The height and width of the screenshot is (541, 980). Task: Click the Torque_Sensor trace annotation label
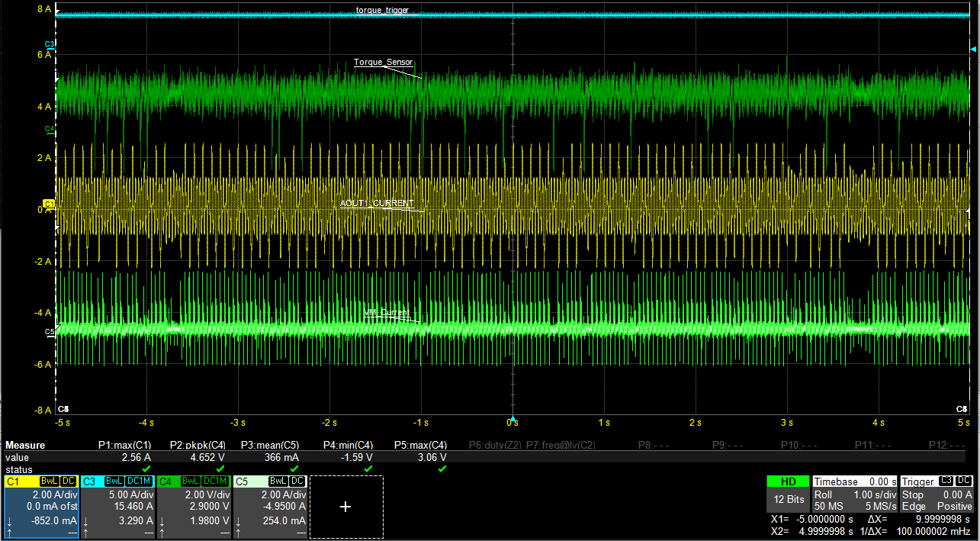(x=383, y=63)
